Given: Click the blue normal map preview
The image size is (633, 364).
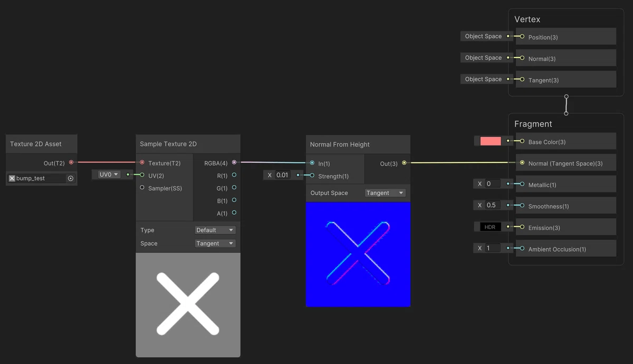Looking at the screenshot, I should click(358, 254).
